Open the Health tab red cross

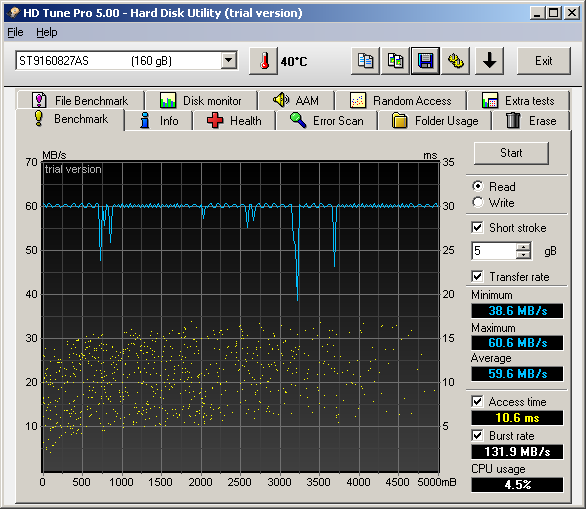point(234,121)
